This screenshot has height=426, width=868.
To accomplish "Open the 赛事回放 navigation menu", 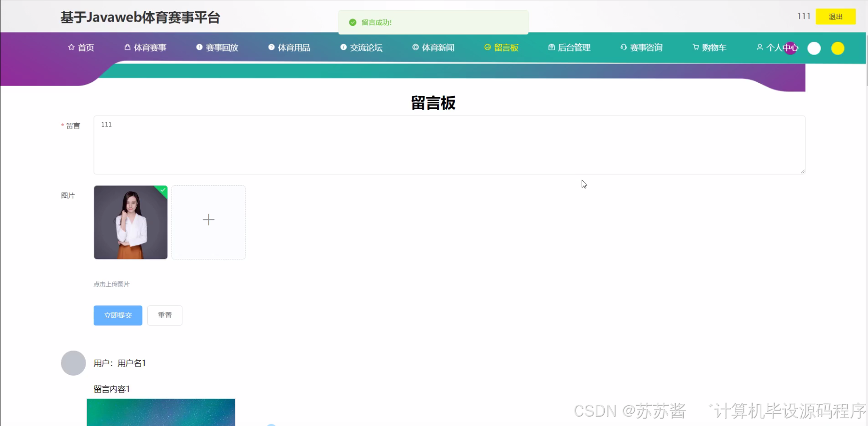I will click(x=222, y=47).
